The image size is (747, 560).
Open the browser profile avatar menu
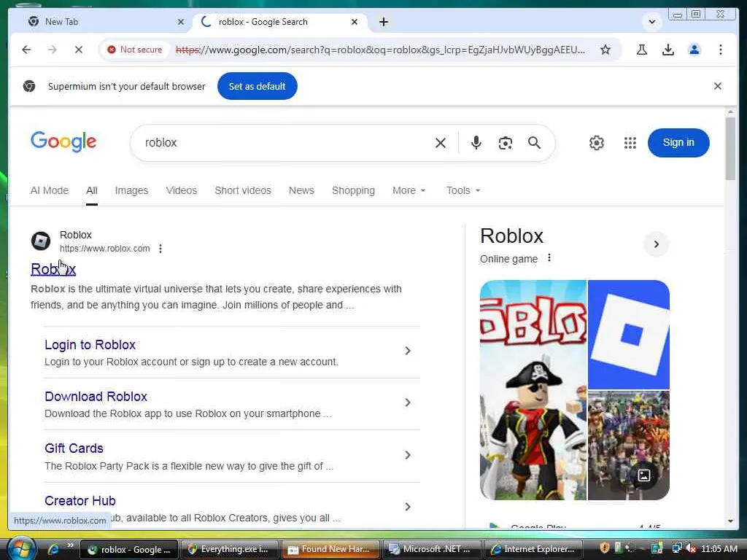click(x=694, y=50)
